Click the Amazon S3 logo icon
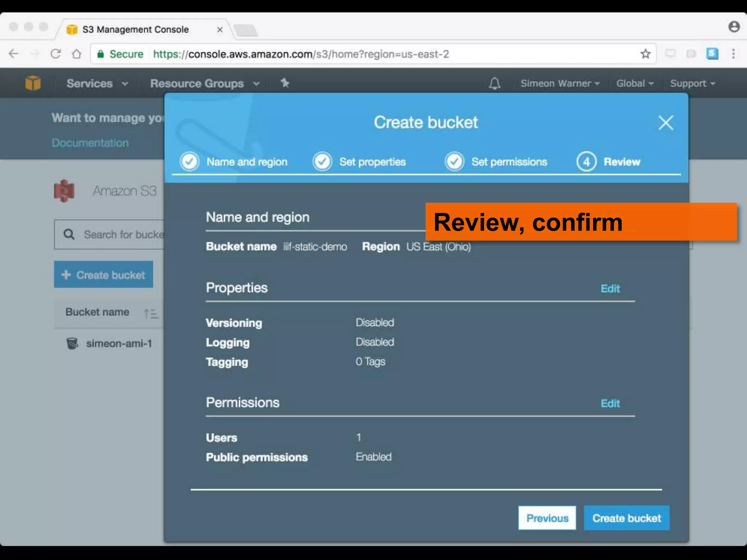 (64, 191)
